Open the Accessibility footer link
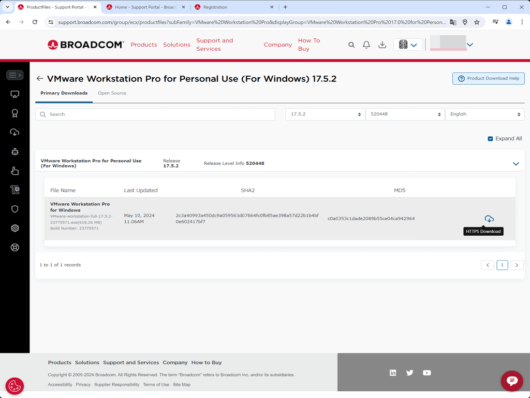The image size is (530, 398). (60, 384)
